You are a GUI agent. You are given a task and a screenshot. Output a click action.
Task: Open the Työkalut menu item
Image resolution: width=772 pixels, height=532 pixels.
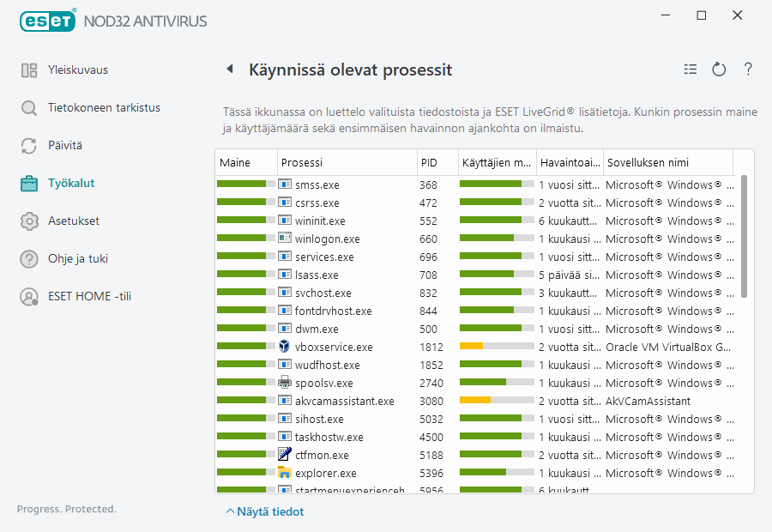pos(71,184)
